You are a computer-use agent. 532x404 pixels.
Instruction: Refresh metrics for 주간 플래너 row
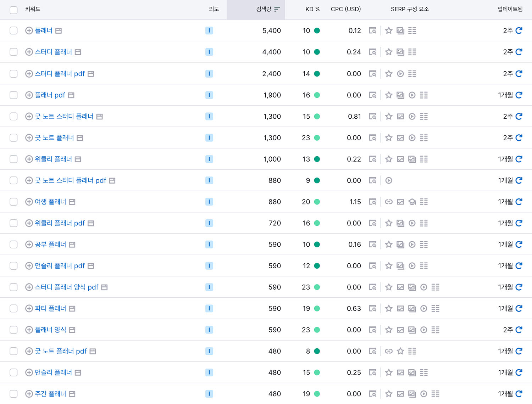click(x=519, y=394)
